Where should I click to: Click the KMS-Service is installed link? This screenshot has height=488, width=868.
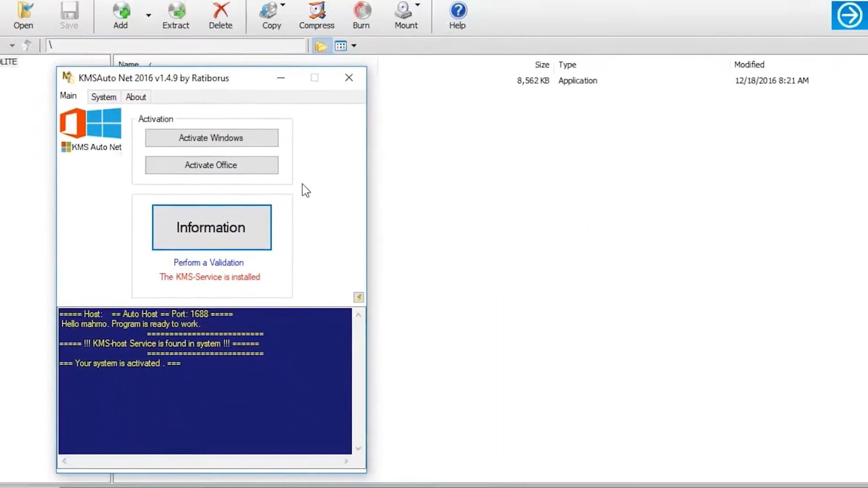point(210,277)
